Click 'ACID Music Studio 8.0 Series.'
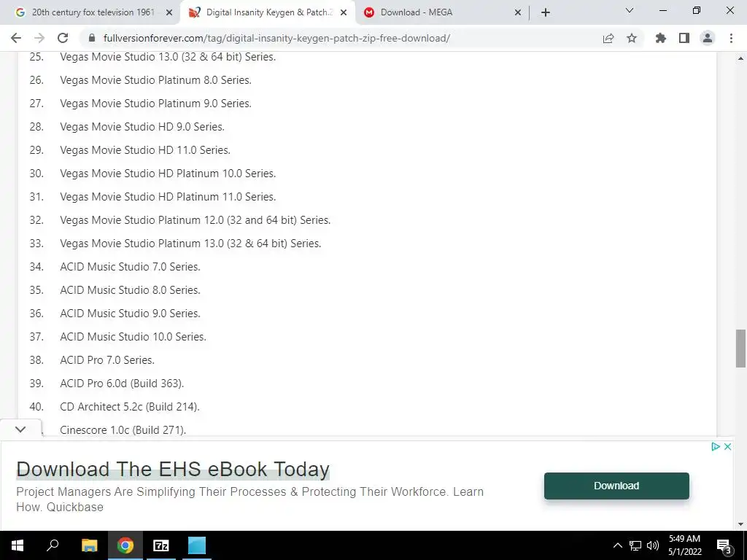 click(x=130, y=290)
